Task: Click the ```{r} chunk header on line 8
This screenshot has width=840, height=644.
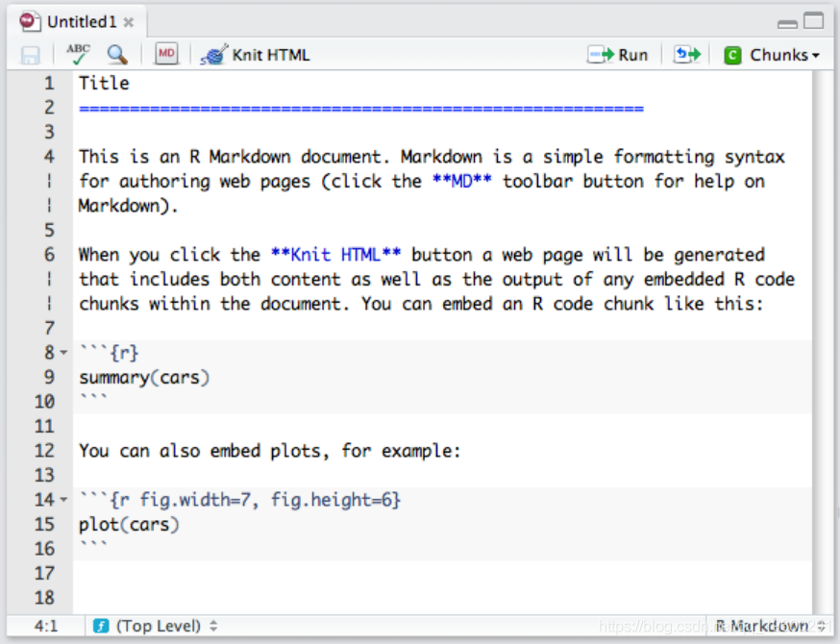Action: click(x=109, y=353)
